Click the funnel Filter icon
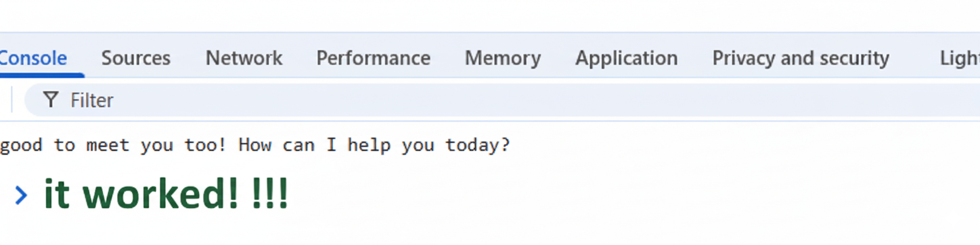This screenshot has width=980, height=245. [51, 100]
